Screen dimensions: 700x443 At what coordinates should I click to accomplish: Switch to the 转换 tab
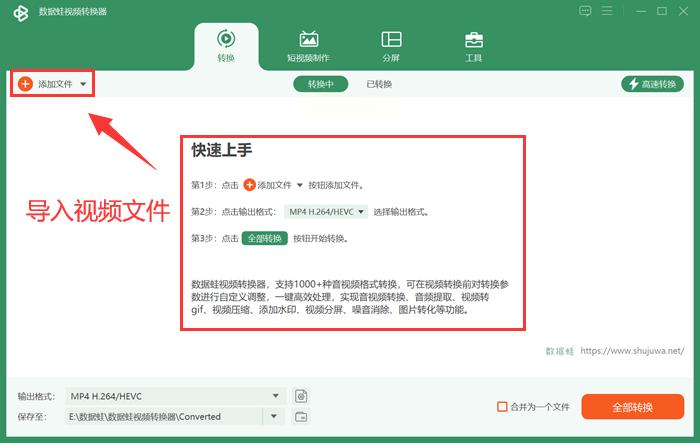[226, 46]
